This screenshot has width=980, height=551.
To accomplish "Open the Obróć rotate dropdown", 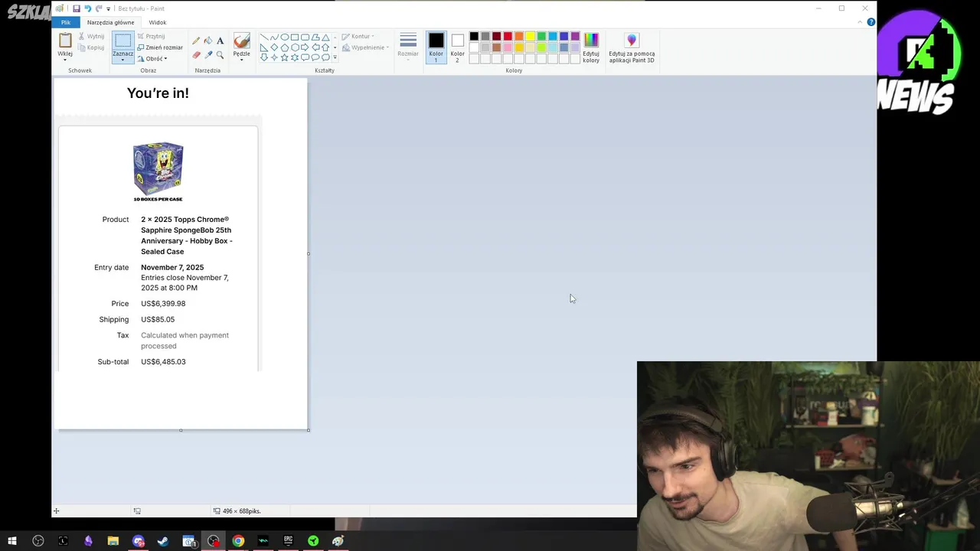I will (152, 58).
